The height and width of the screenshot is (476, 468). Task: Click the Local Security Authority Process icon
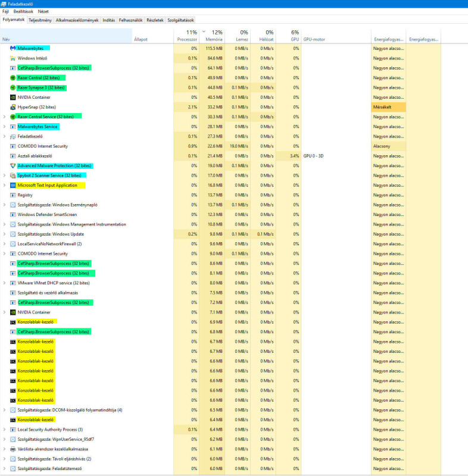[x=13, y=430]
